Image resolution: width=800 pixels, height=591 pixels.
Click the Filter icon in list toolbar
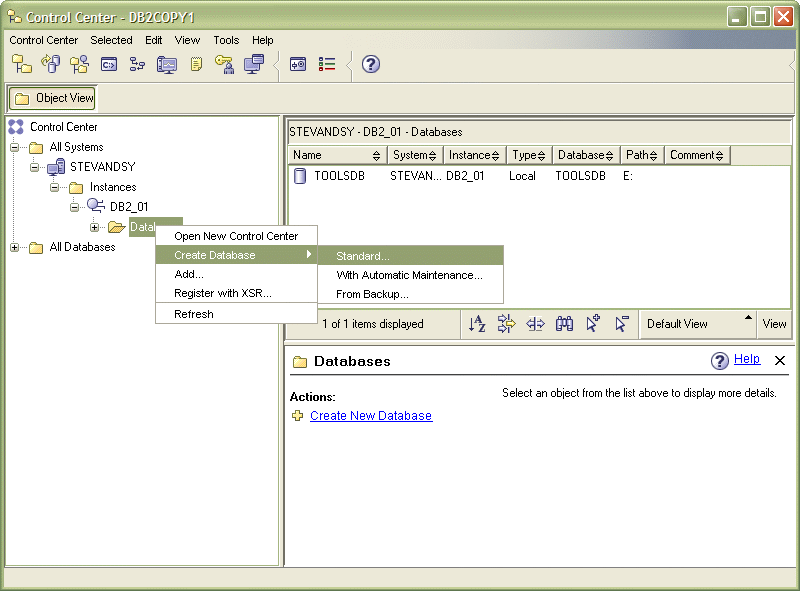pos(506,324)
